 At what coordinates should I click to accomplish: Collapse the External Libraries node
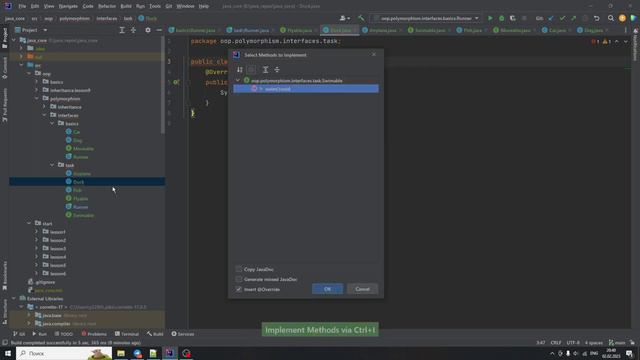point(14,299)
